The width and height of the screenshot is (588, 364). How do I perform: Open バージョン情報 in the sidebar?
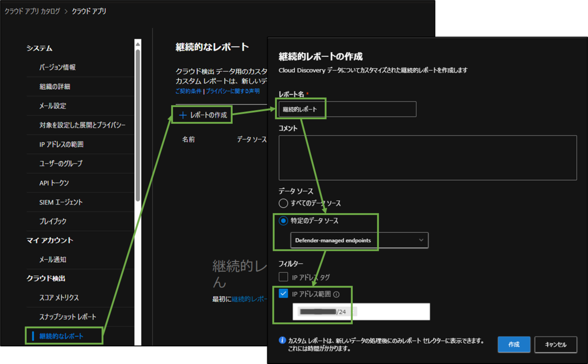(57, 68)
